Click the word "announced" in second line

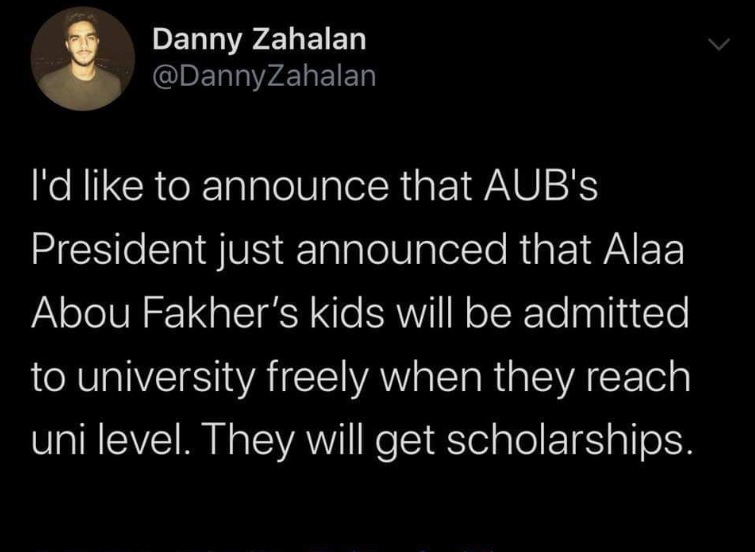(x=402, y=250)
